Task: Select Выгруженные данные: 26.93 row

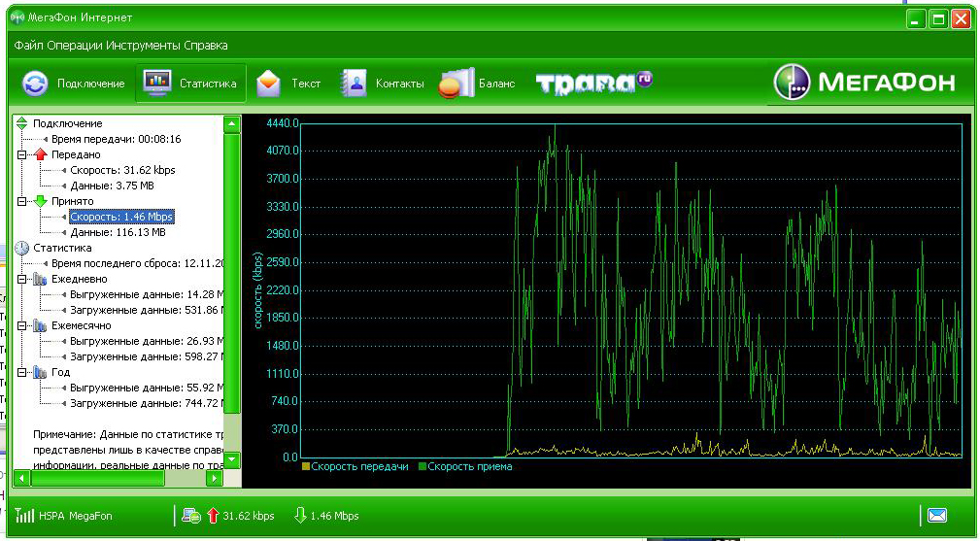Action: [x=147, y=341]
